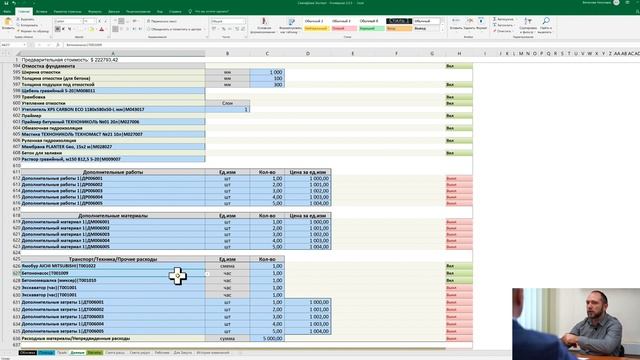
Task: Select column A header
Action: click(x=113, y=53)
